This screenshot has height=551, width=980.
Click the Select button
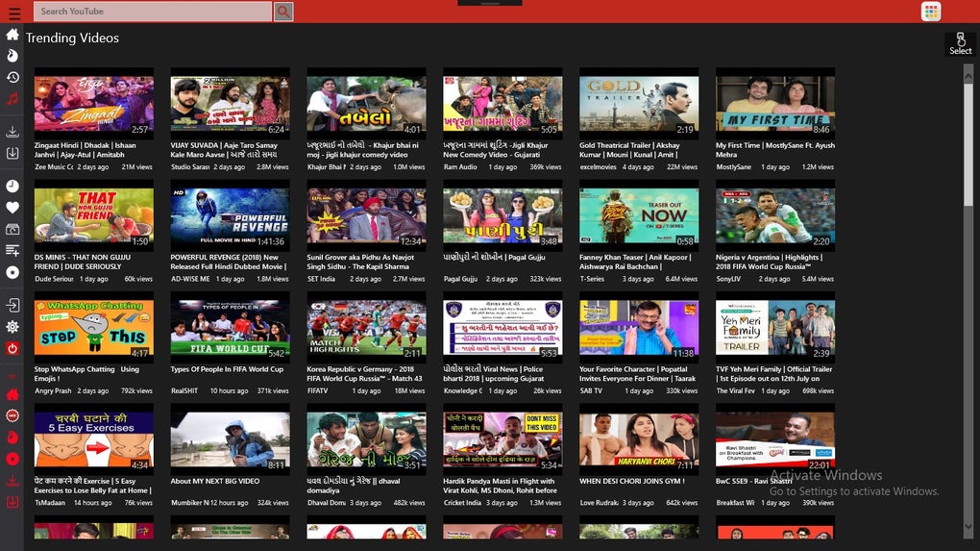961,44
